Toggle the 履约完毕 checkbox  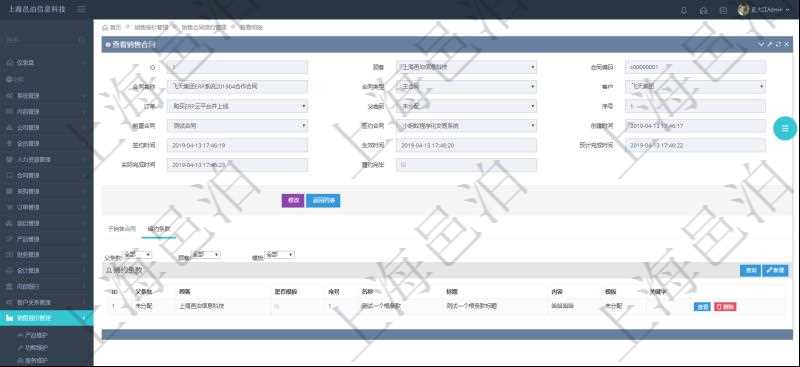[x=404, y=165]
